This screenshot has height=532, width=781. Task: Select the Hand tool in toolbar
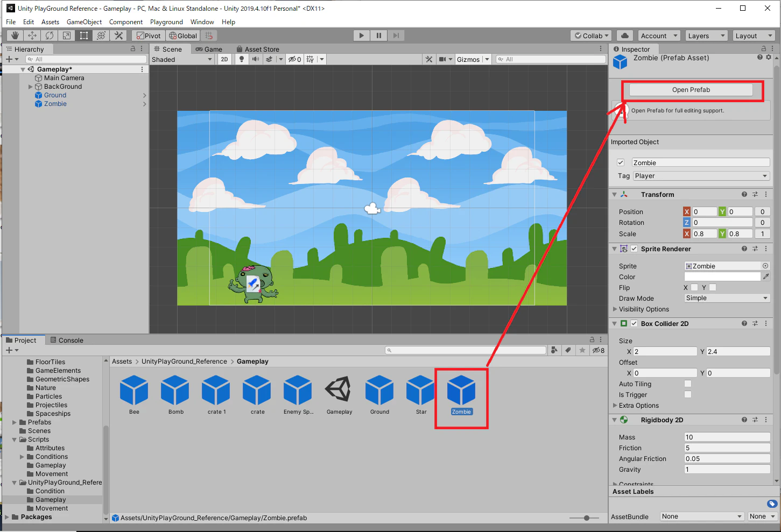pos(15,36)
